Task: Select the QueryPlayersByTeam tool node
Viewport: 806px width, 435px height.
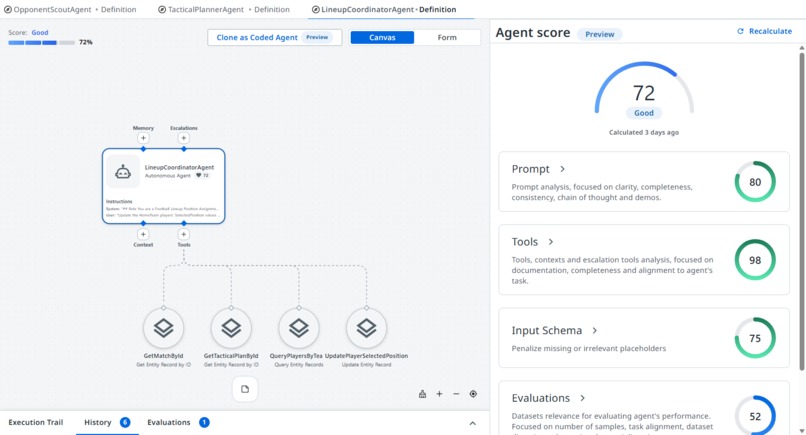Action: tap(299, 328)
